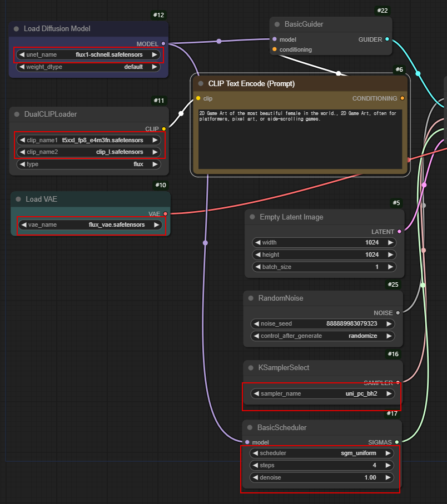The width and height of the screenshot is (447, 504).
Task: Click the noise_seed value field
Action: pos(322,323)
